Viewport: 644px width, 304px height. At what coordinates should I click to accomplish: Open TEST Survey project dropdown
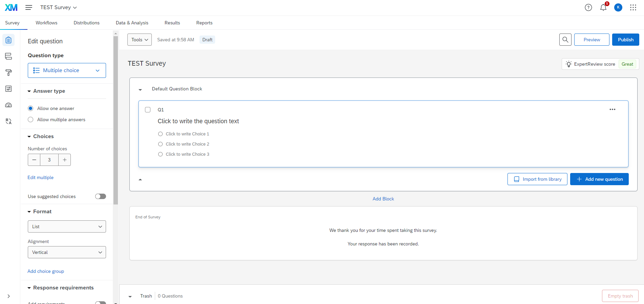tap(59, 7)
